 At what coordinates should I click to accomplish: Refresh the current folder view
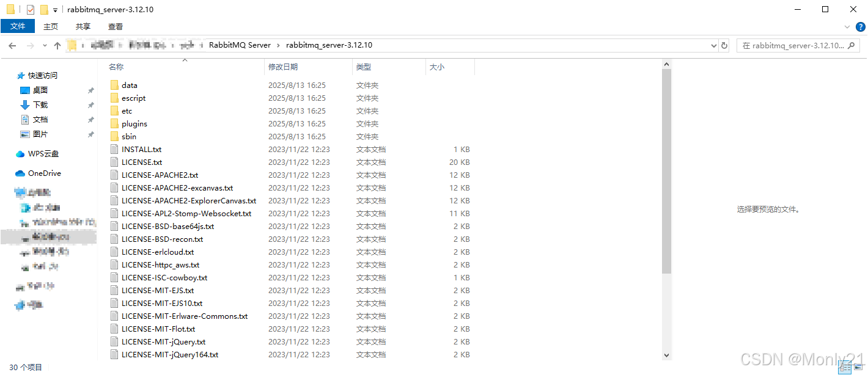click(x=725, y=45)
